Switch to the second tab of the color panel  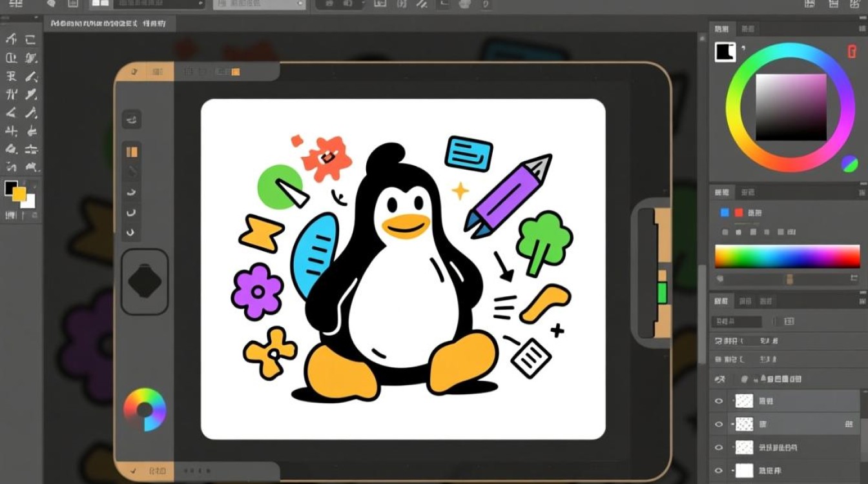[749, 28]
